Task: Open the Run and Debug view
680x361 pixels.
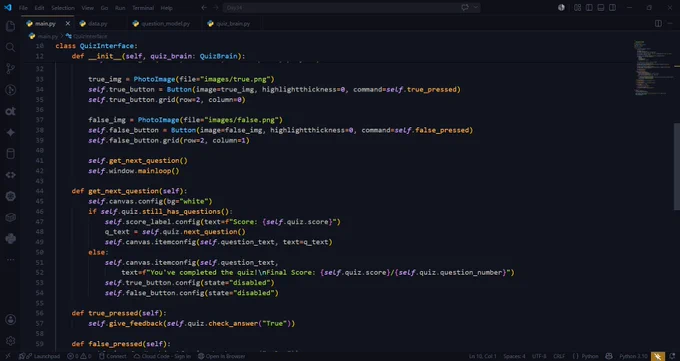Action: point(10,90)
